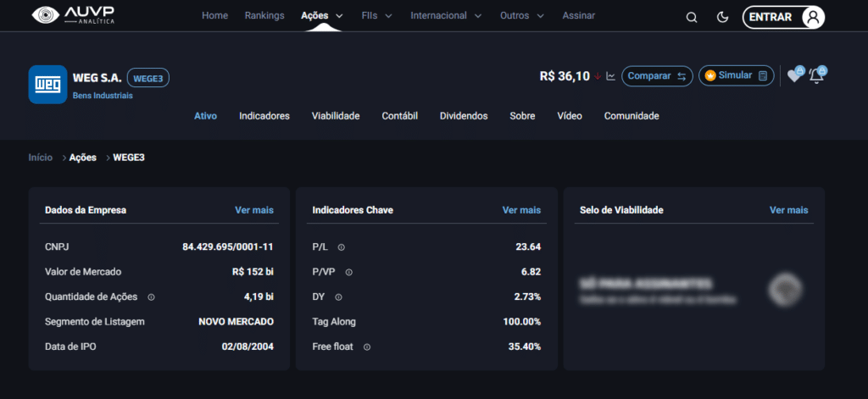Expand the Ações dropdown menu

pyautogui.click(x=321, y=15)
